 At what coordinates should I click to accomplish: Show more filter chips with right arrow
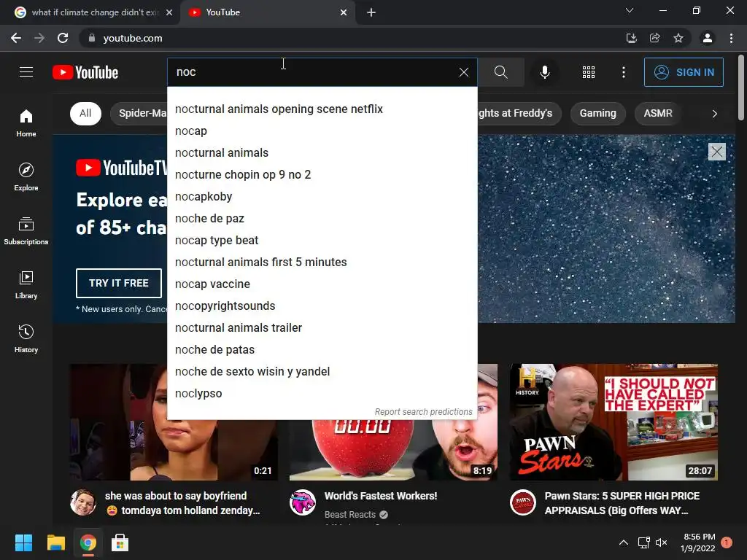pos(715,113)
